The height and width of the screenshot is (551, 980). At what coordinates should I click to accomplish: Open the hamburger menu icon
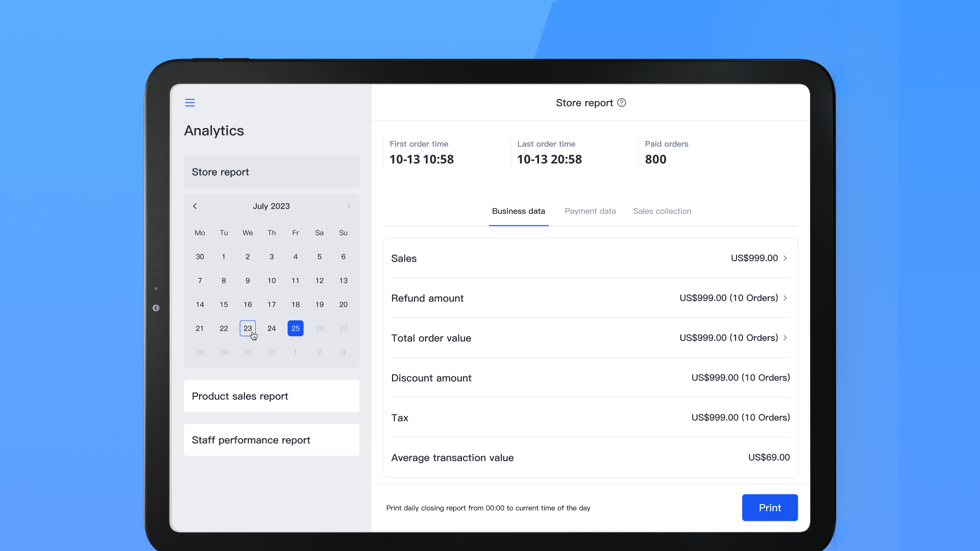coord(190,103)
